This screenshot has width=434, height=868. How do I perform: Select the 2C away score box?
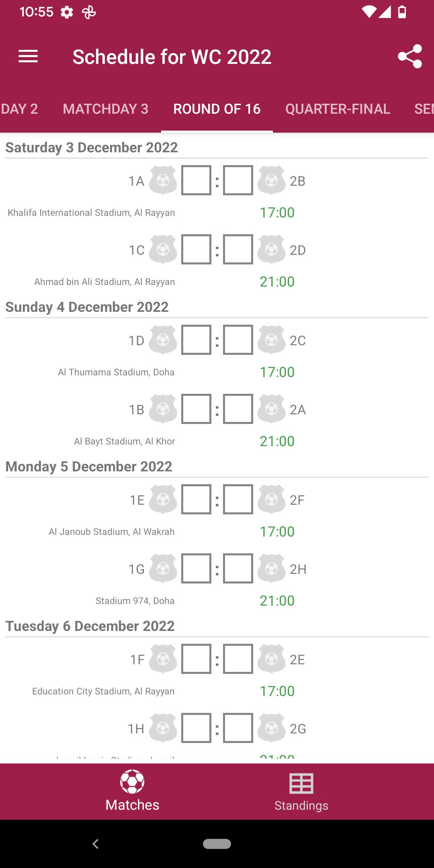pos(238,340)
